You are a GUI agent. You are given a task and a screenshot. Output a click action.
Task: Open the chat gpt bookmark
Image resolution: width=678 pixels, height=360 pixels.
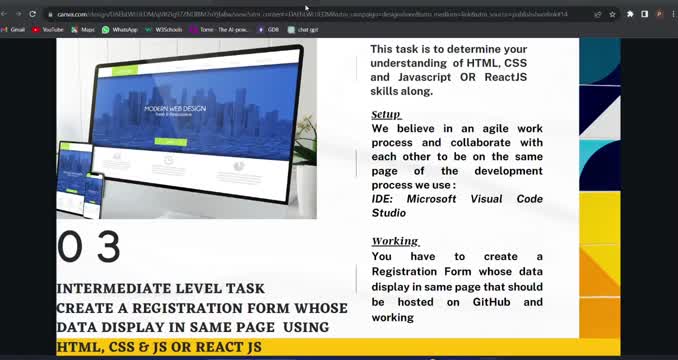tap(303, 30)
